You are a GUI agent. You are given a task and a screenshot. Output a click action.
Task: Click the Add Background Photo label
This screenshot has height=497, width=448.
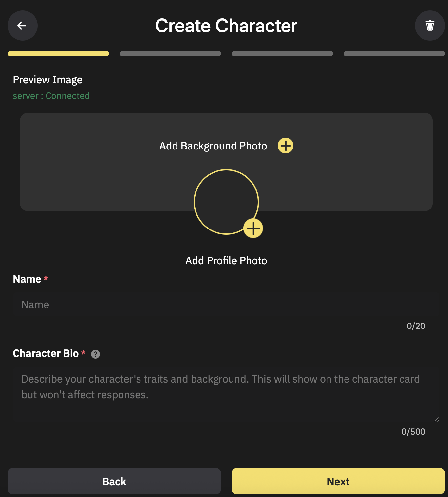coord(213,146)
